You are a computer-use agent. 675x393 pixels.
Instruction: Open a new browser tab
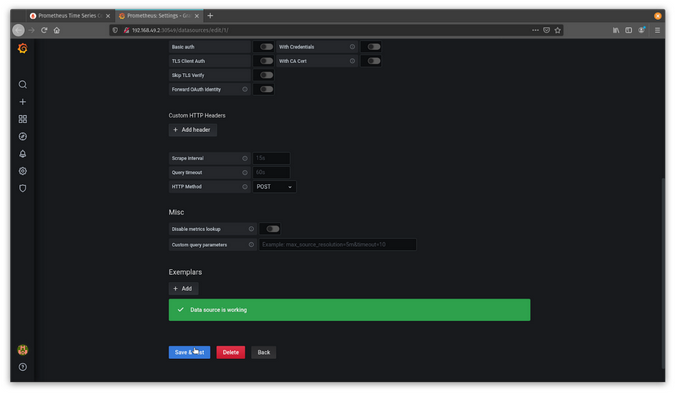tap(210, 16)
